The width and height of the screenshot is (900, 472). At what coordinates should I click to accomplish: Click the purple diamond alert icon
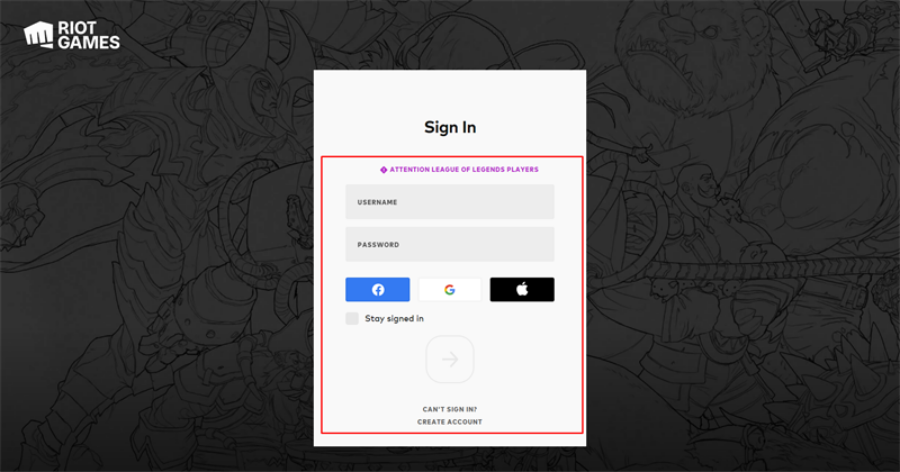click(383, 170)
